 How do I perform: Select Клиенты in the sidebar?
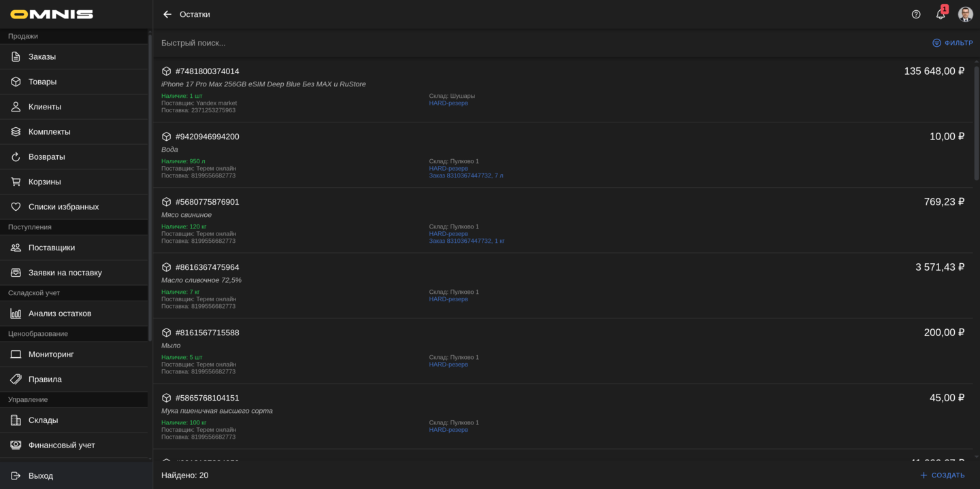[x=44, y=107]
